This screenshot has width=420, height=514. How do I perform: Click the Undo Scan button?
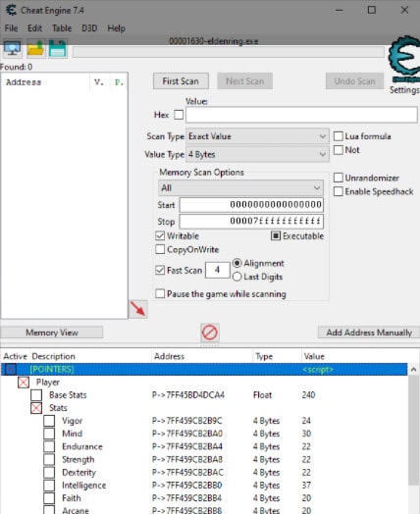click(354, 81)
